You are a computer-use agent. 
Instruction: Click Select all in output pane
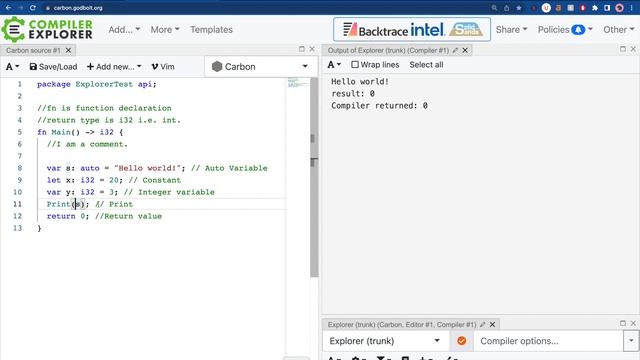tap(426, 64)
